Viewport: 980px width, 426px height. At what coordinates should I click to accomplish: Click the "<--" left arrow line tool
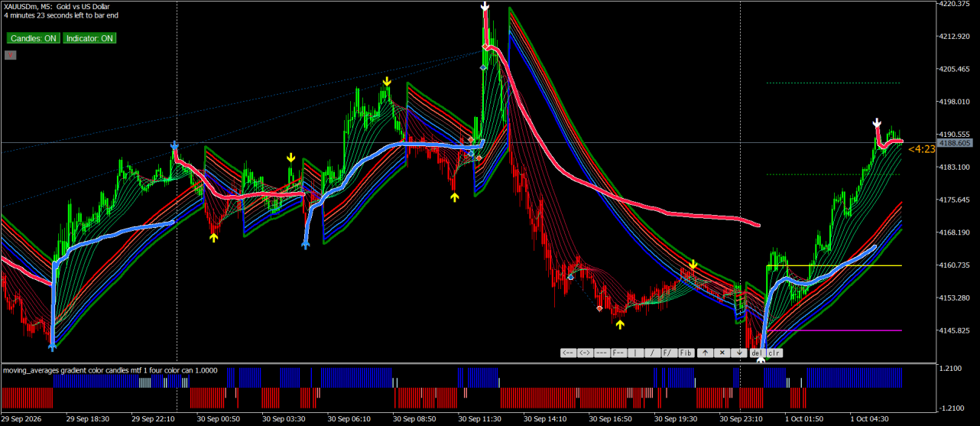tap(568, 353)
